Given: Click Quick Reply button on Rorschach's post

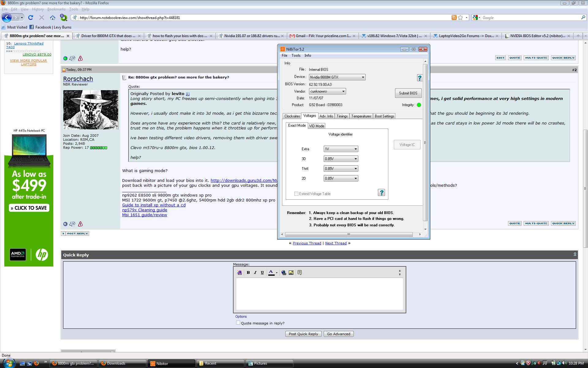Looking at the screenshot, I should tap(563, 223).
